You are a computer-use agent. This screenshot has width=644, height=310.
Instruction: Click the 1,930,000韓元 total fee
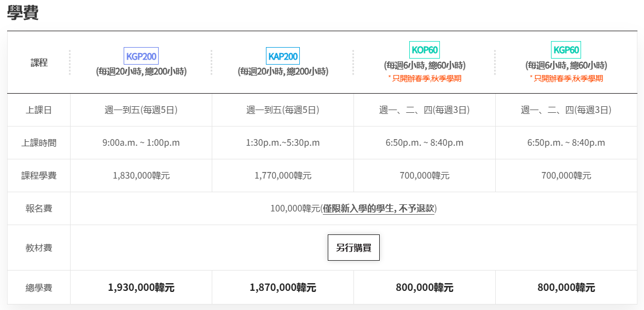click(141, 288)
